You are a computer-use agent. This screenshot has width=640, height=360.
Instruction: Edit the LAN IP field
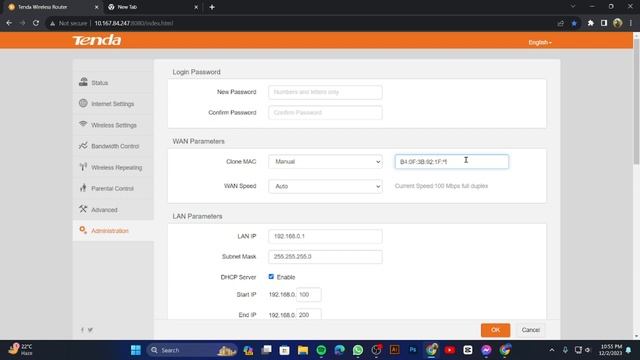(x=325, y=236)
